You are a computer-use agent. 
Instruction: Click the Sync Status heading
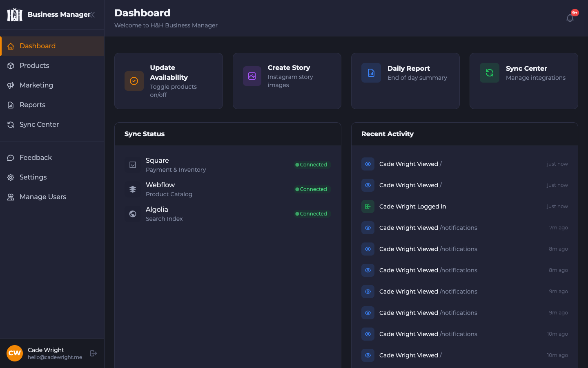click(145, 134)
